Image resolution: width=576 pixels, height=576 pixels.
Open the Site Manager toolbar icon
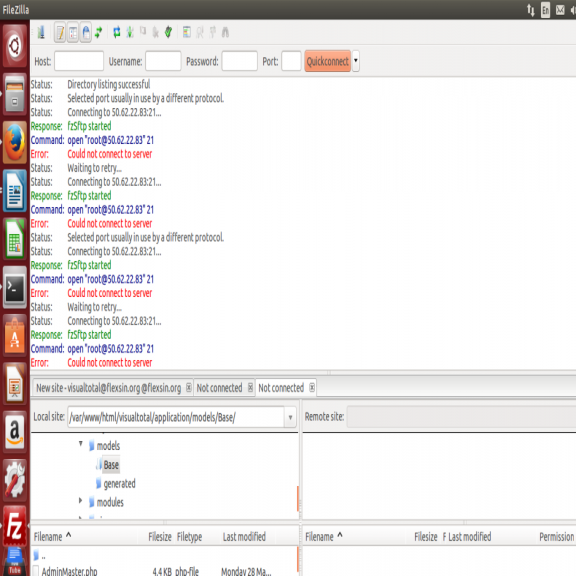[x=41, y=32]
